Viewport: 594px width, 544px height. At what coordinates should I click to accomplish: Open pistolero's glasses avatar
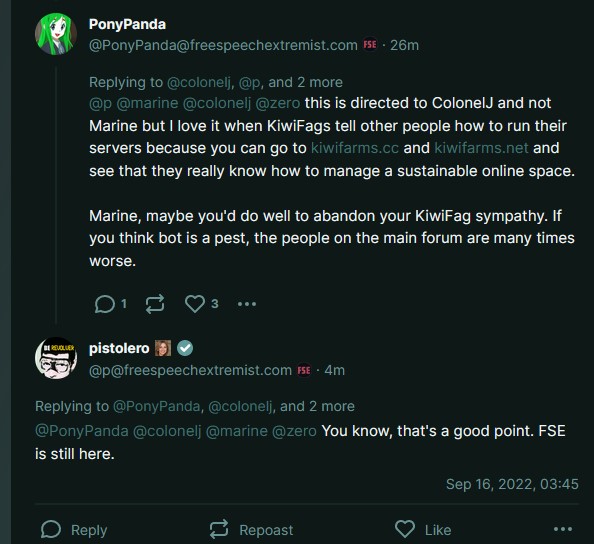pyautogui.click(x=56, y=358)
